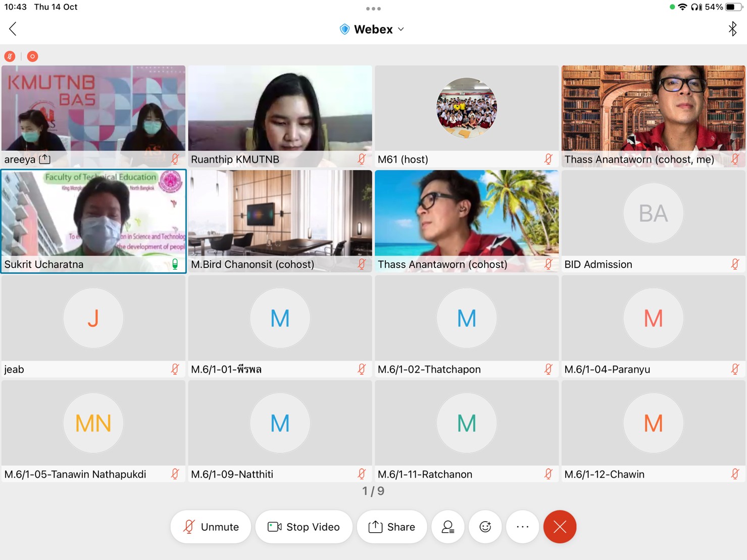Tap the back arrow at top left
Viewport: 747px width, 560px height.
pos(13,29)
